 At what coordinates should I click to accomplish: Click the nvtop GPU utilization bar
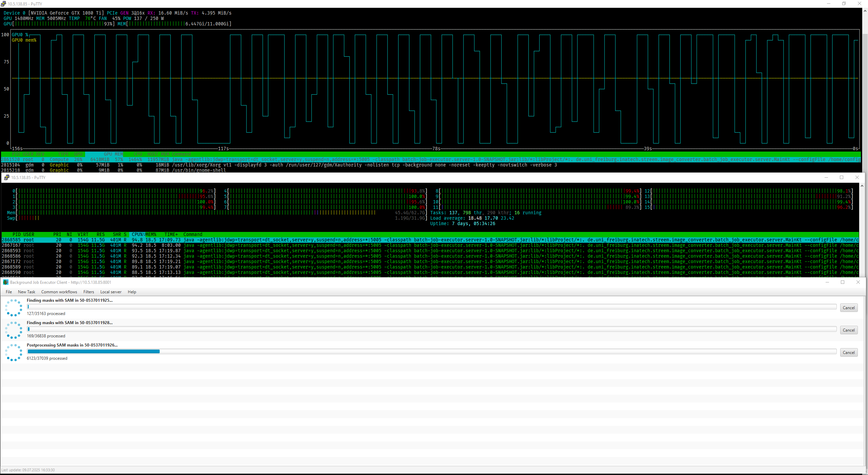59,24
